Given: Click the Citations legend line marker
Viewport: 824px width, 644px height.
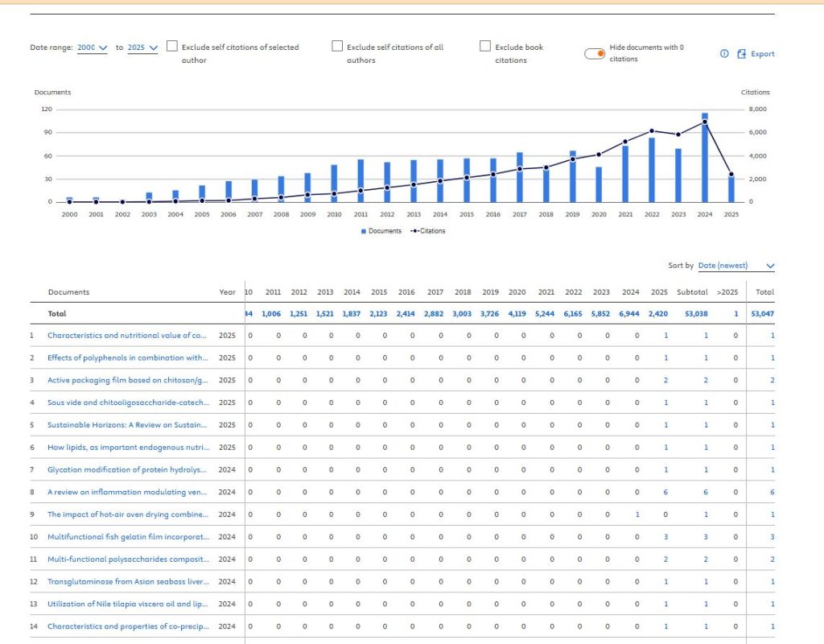Looking at the screenshot, I should [x=416, y=231].
